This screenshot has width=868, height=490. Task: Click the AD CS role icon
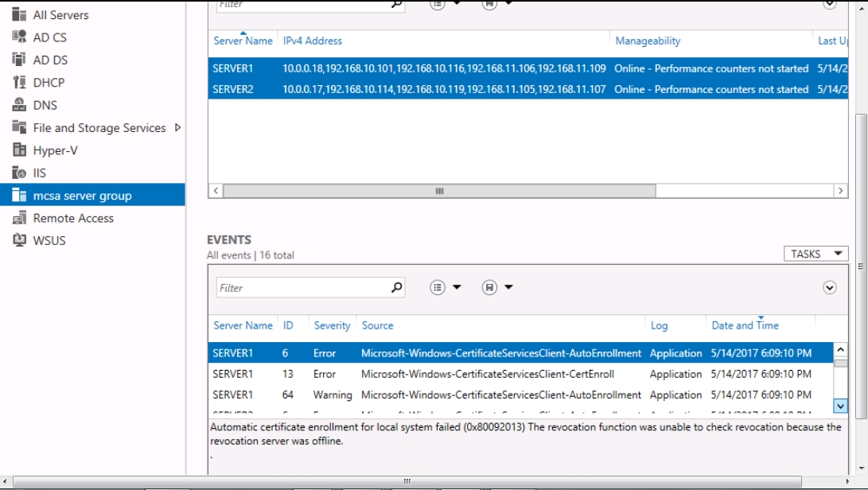click(19, 37)
